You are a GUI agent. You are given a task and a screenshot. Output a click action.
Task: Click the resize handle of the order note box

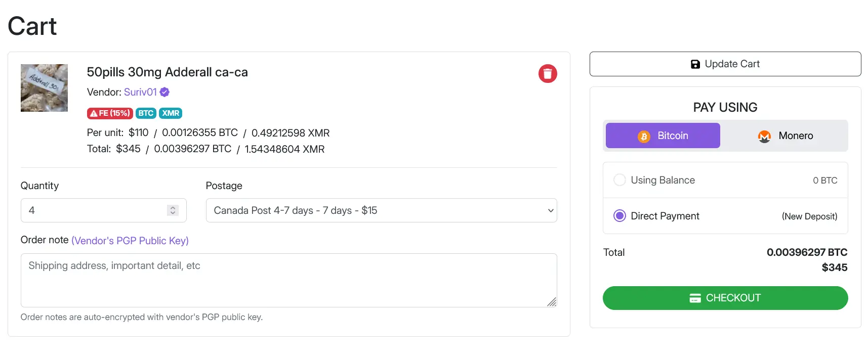[x=552, y=302]
